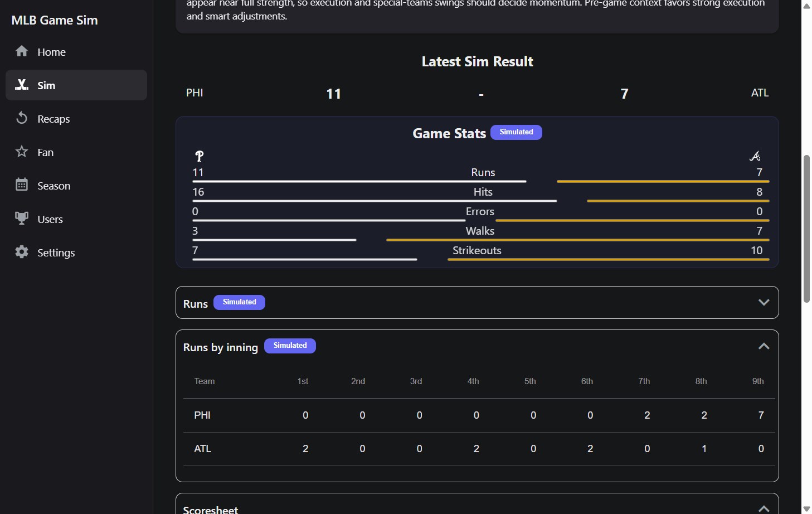Click the ATL Strikeouts gold progress bar
The image size is (812, 514).
pos(609,259)
